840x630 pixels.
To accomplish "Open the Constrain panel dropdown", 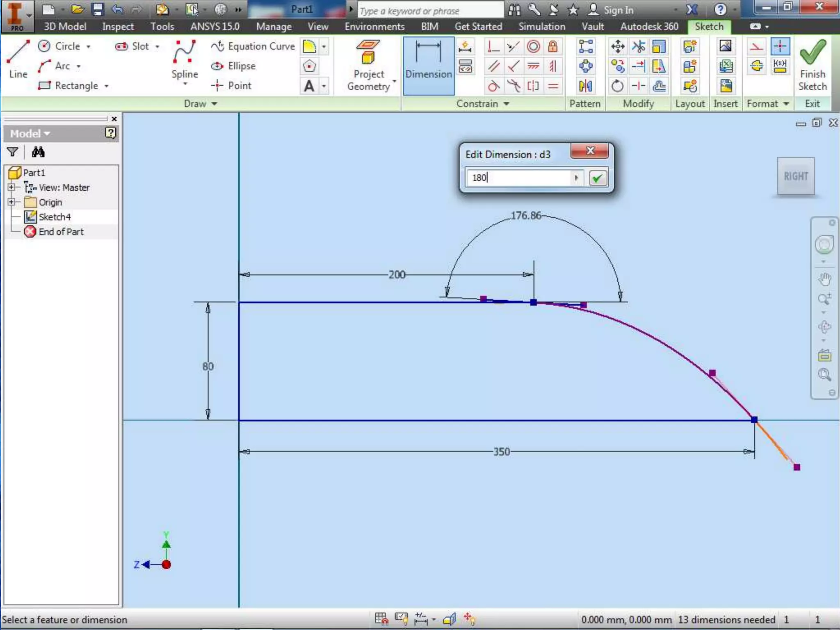I will click(507, 104).
